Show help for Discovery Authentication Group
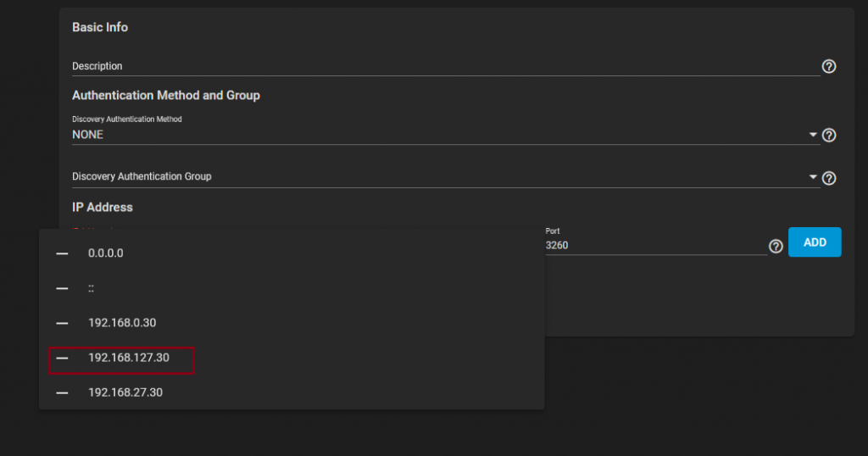The image size is (868, 456). [x=829, y=178]
